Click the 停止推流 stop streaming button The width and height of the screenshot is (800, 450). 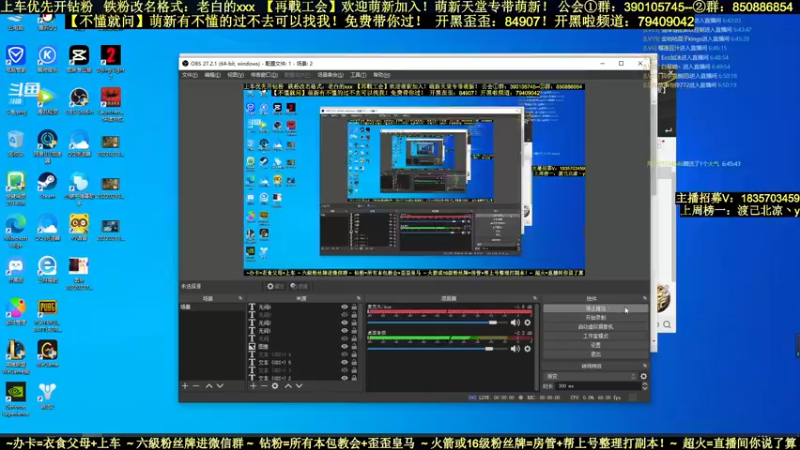pyautogui.click(x=596, y=309)
